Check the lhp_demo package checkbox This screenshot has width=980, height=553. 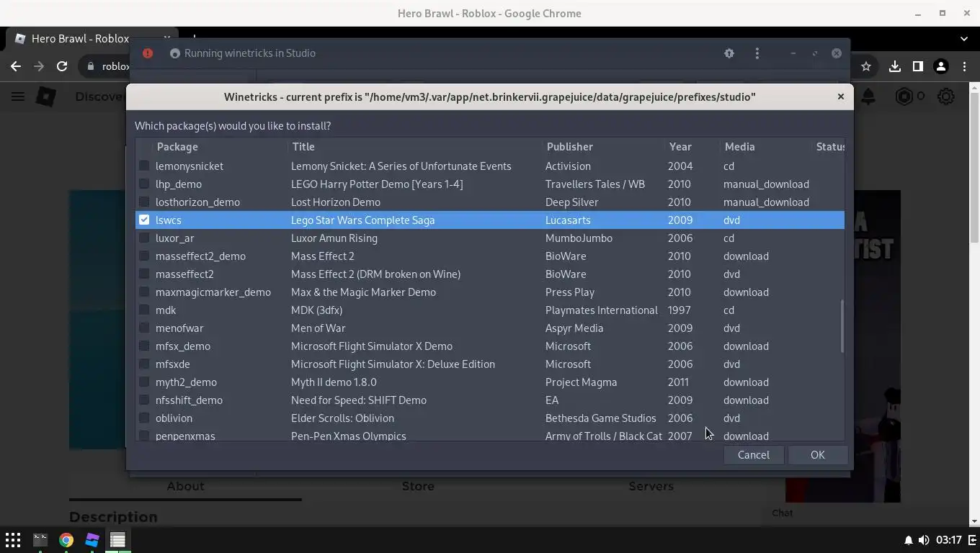pos(144,184)
